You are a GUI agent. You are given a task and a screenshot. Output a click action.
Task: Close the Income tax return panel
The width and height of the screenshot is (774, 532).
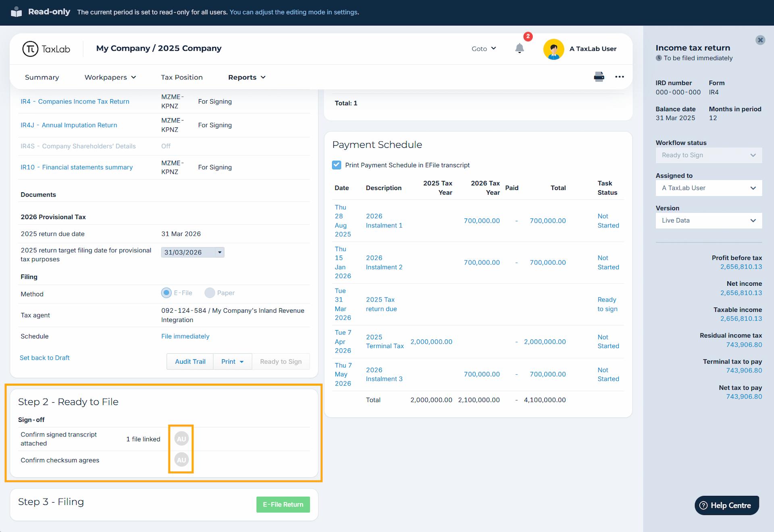(x=760, y=40)
